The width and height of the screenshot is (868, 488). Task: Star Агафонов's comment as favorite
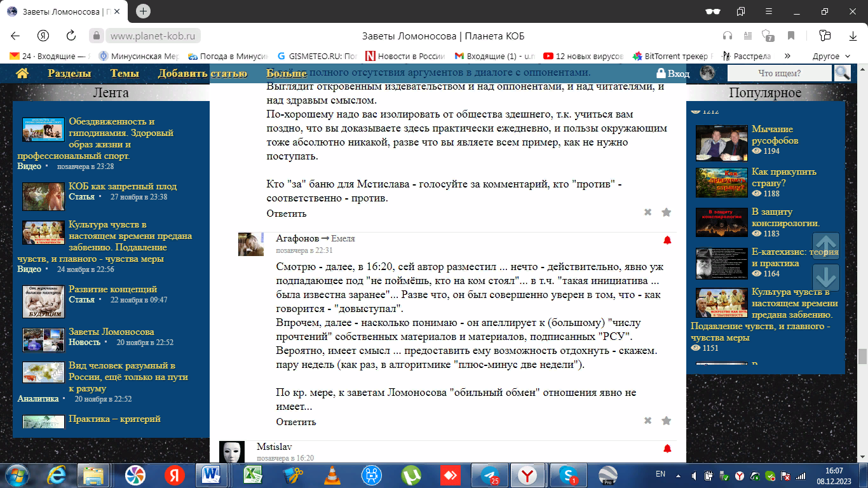tap(666, 421)
